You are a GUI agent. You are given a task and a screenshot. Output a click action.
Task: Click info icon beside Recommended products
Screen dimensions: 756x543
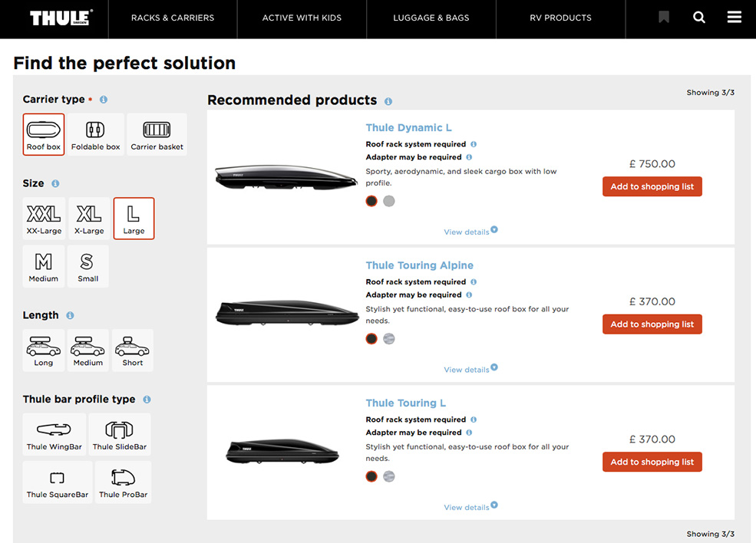[x=388, y=101]
